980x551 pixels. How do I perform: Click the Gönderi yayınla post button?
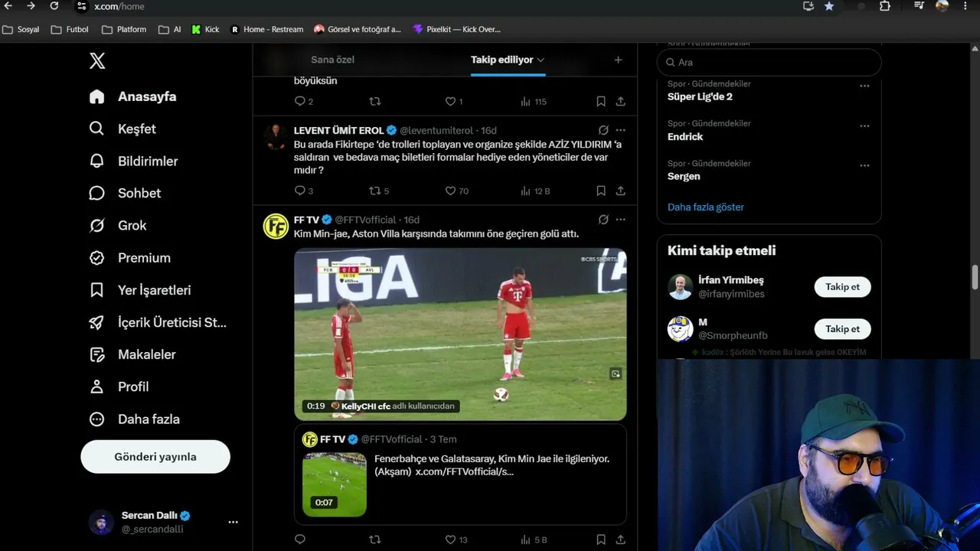tap(155, 457)
